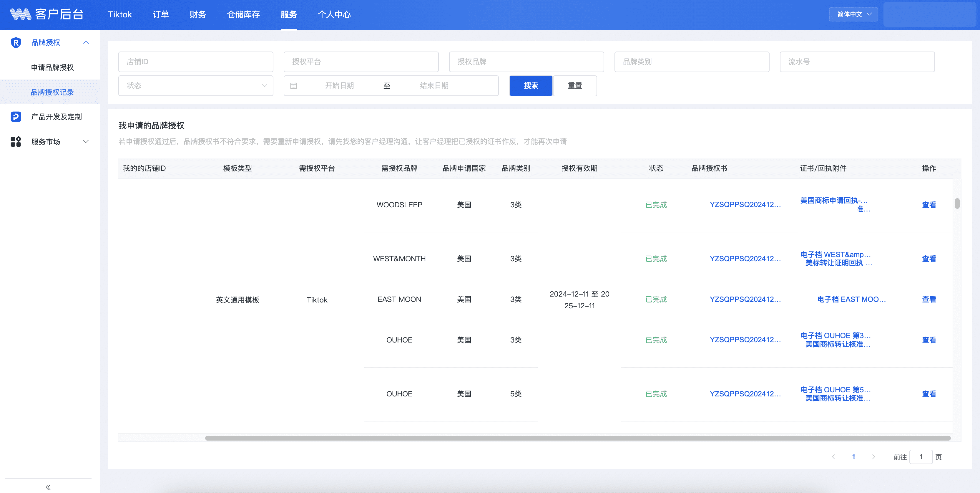
Task: Click the 开始日期 date field
Action: pyautogui.click(x=339, y=86)
